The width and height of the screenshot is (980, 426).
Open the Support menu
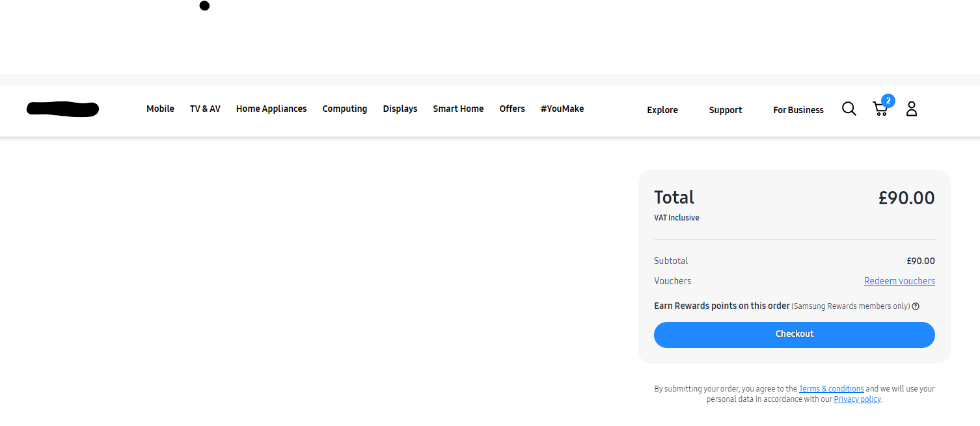coord(726,110)
